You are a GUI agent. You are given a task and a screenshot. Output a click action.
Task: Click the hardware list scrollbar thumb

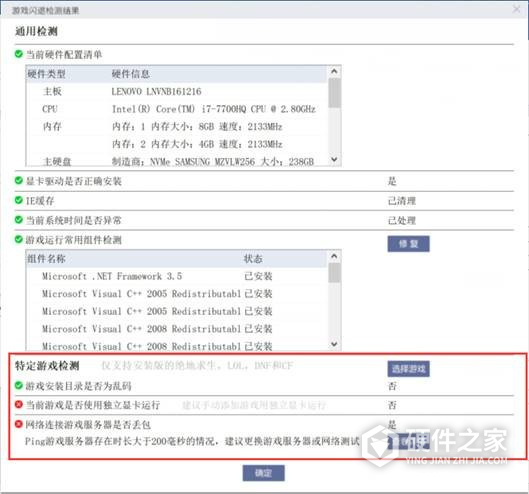tap(334, 92)
